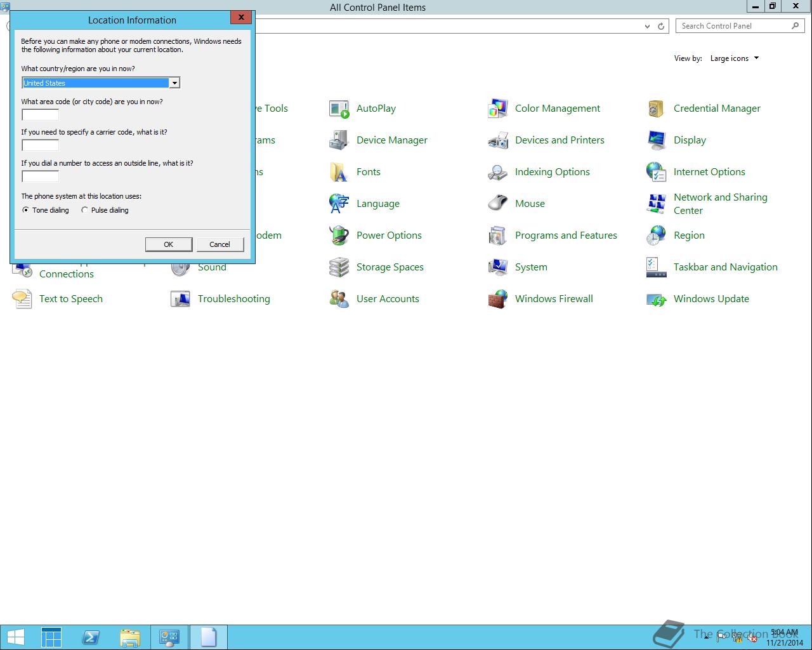Launch Server Manager from the taskbar

point(51,637)
